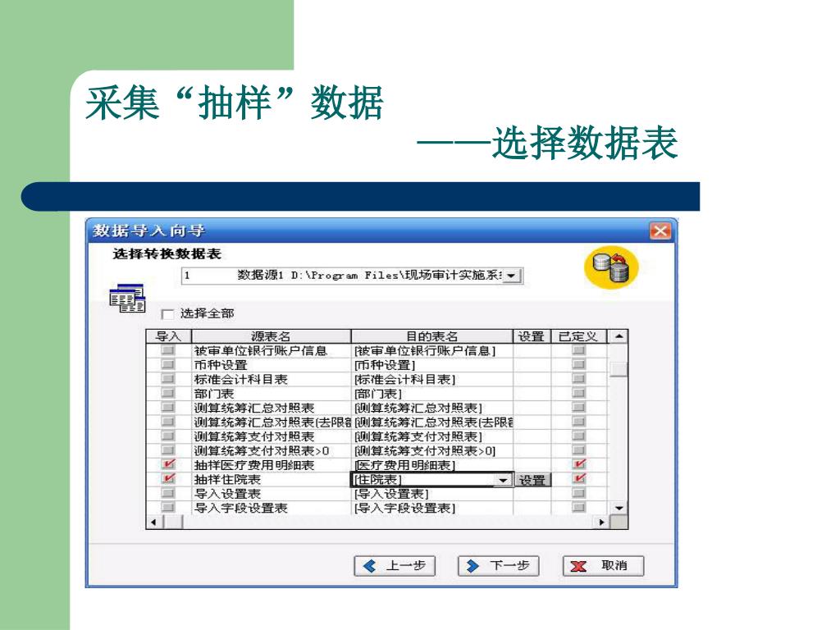
Task: Go back with 上一步 button
Action: click(x=395, y=566)
